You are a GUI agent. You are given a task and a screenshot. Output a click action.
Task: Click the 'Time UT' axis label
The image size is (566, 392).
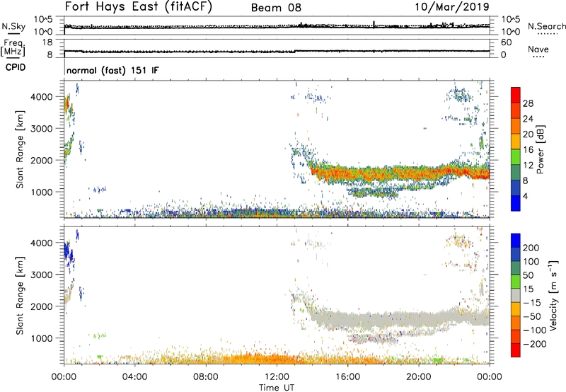(x=277, y=387)
